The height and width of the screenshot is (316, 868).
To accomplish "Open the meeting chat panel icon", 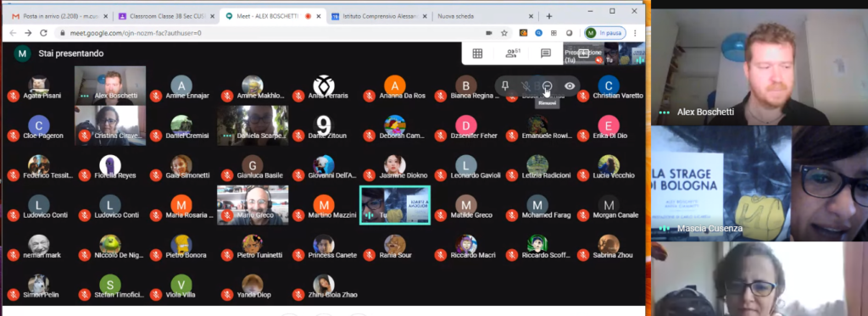I will click(x=546, y=53).
